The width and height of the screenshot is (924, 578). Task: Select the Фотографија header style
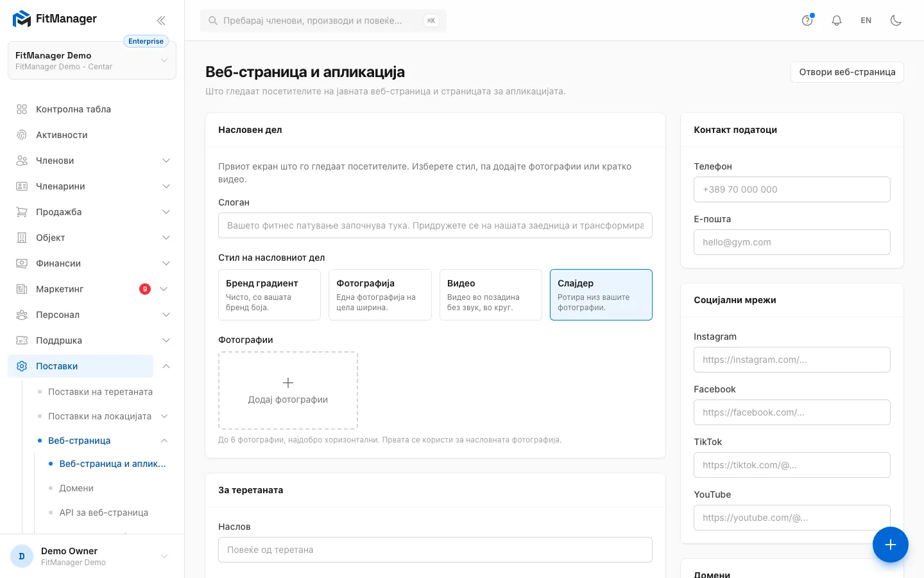pos(380,295)
